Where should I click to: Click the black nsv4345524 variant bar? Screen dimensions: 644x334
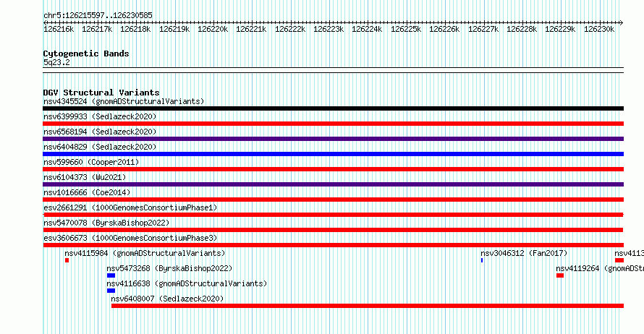[x=333, y=108]
